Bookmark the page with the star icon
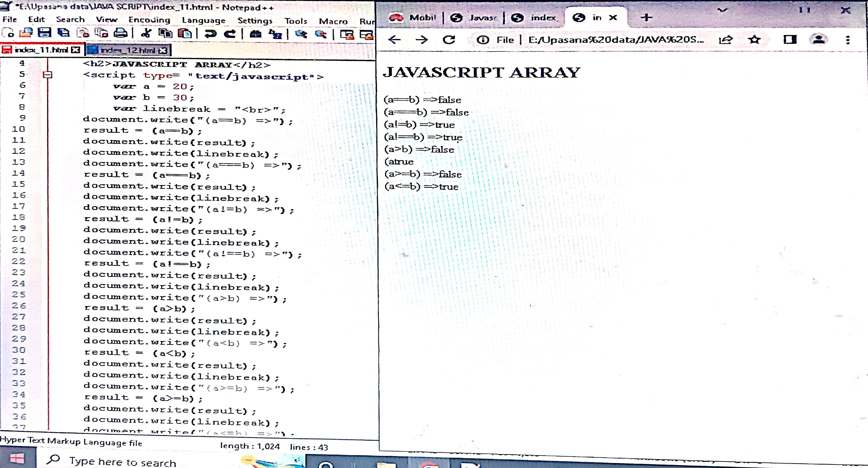 (x=754, y=40)
